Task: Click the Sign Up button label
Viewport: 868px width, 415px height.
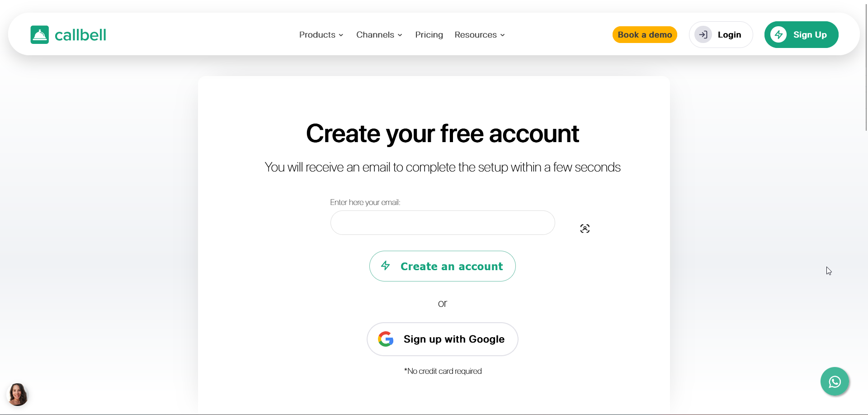Action: click(x=810, y=35)
